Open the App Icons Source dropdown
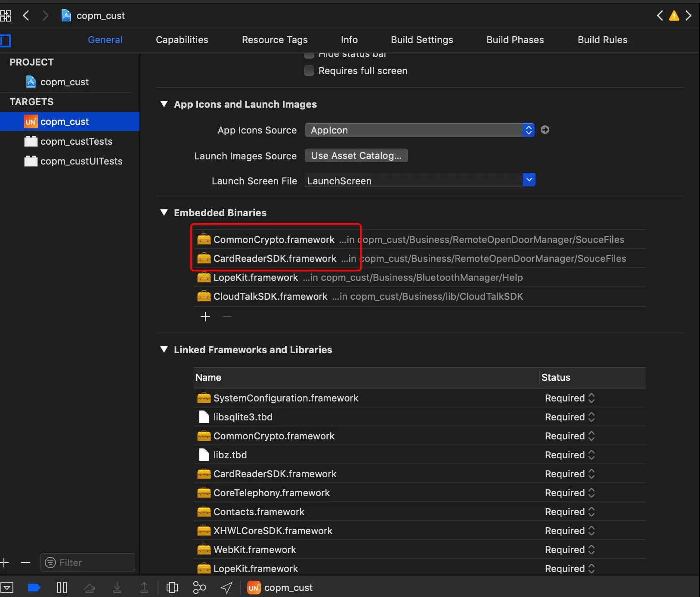 528,130
